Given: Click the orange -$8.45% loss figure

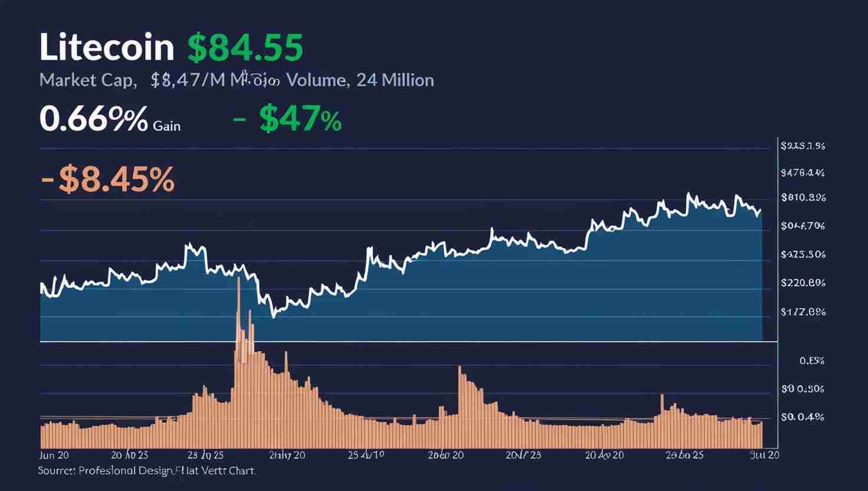Looking at the screenshot, I should point(108,179).
